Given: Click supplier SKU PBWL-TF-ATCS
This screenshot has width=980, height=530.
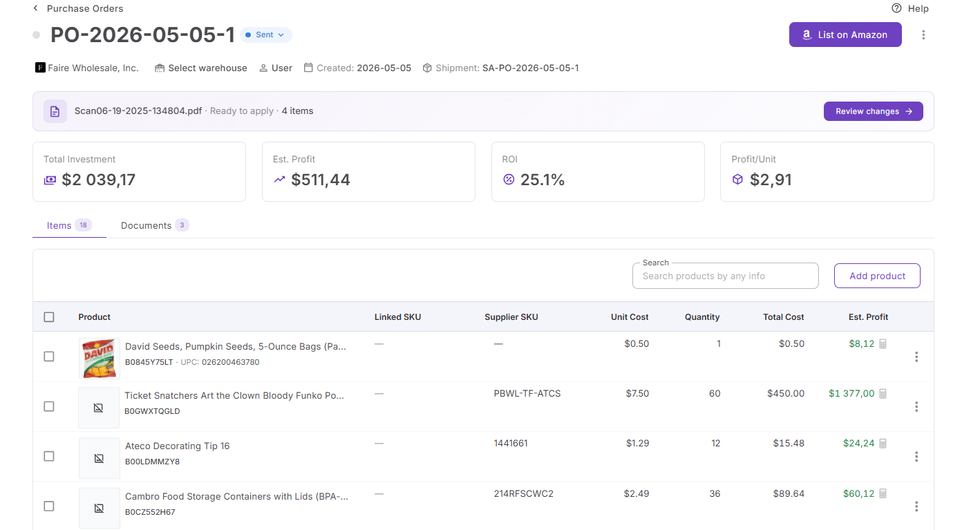Looking at the screenshot, I should click(x=527, y=393).
